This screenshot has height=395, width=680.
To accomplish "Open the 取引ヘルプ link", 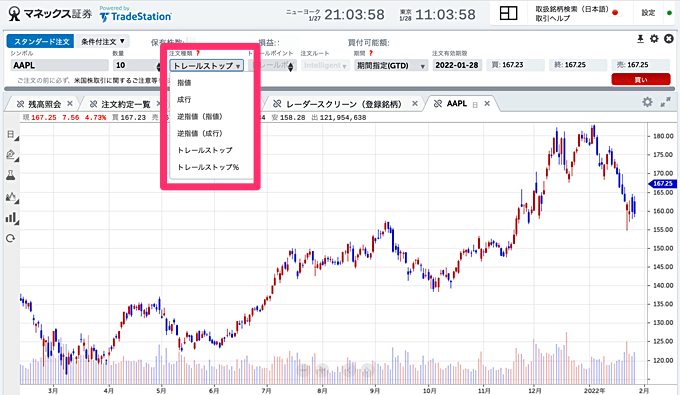I will 552,19.
